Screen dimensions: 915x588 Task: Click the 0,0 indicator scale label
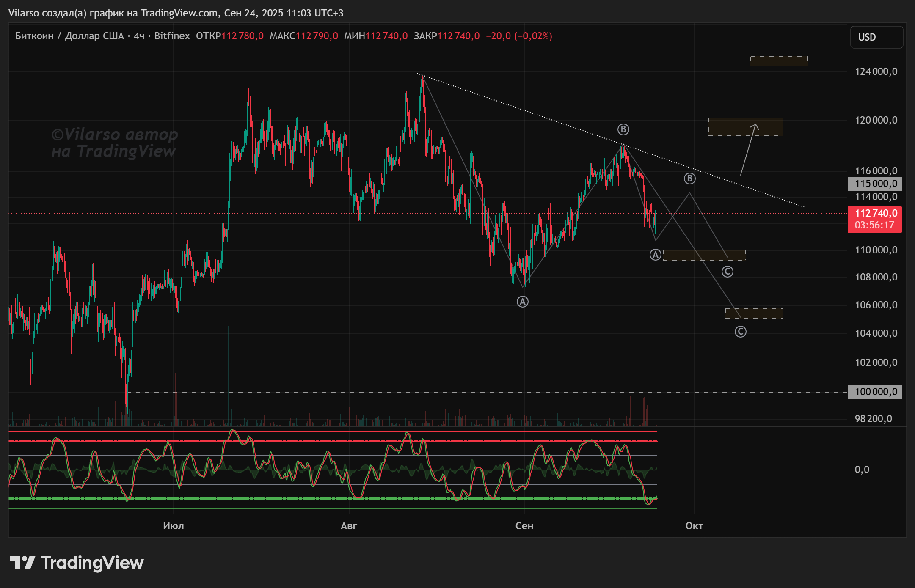click(862, 470)
